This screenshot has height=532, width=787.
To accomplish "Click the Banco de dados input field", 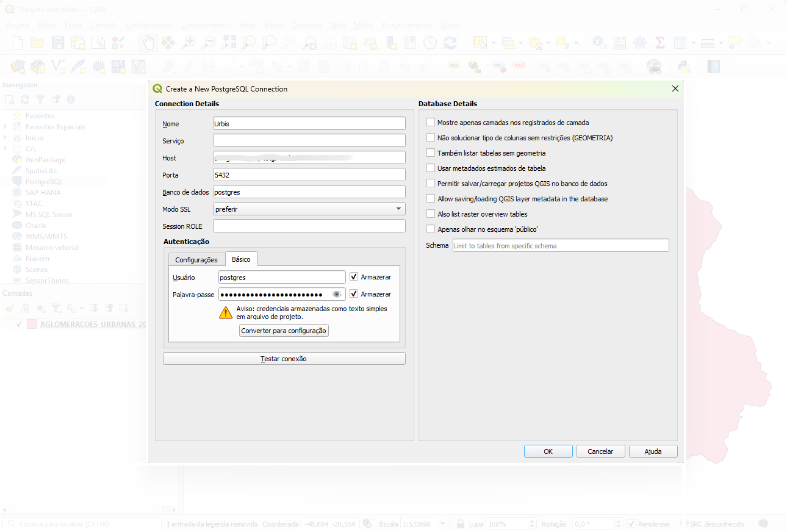I will (309, 192).
